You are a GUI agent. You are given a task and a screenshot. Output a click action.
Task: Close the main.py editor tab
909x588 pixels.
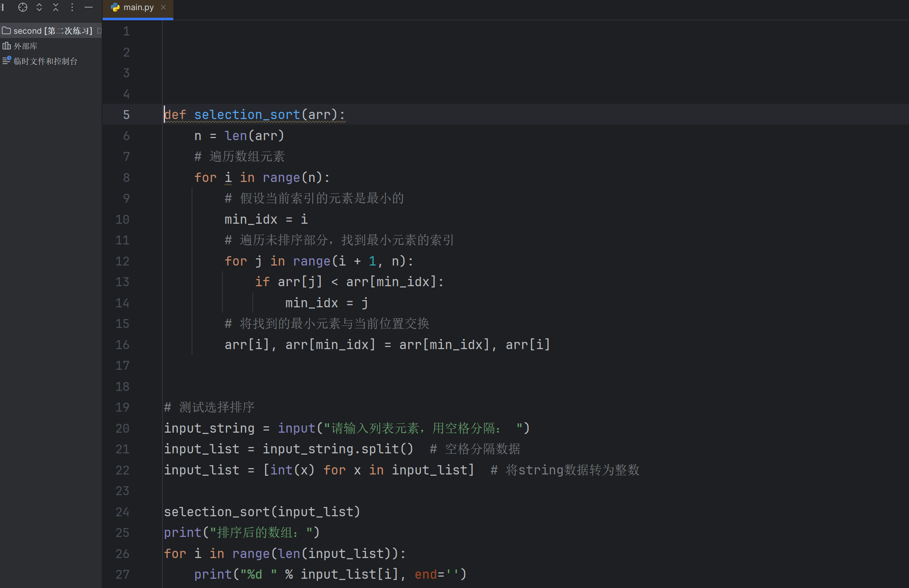(163, 7)
